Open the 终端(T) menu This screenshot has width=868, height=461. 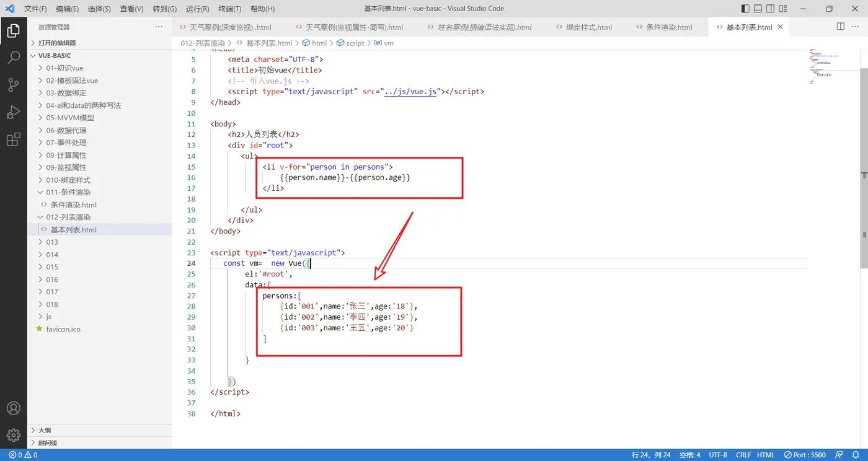(x=230, y=9)
